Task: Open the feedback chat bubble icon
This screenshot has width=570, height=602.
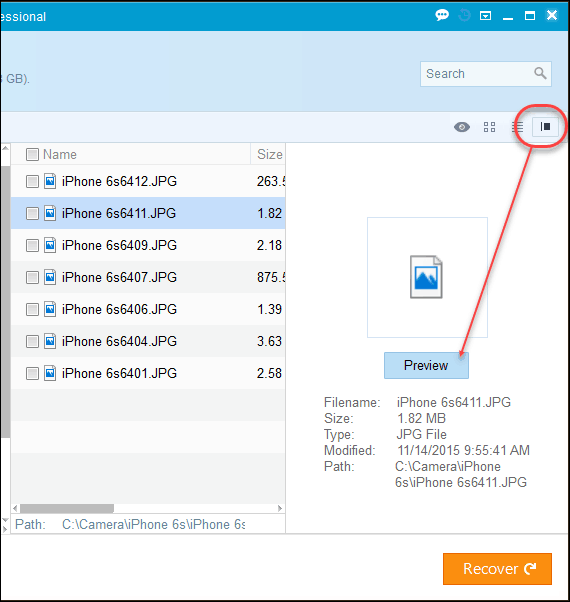Action: pyautogui.click(x=442, y=15)
